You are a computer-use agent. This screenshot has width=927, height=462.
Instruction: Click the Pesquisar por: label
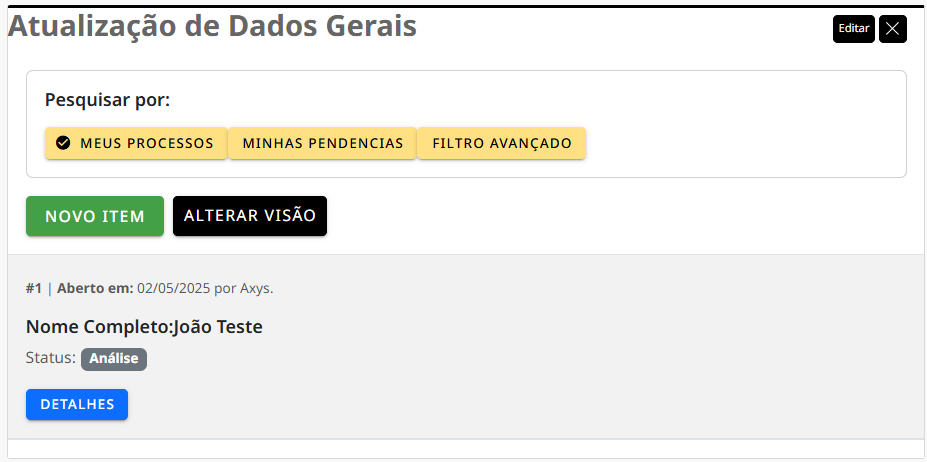pyautogui.click(x=108, y=100)
